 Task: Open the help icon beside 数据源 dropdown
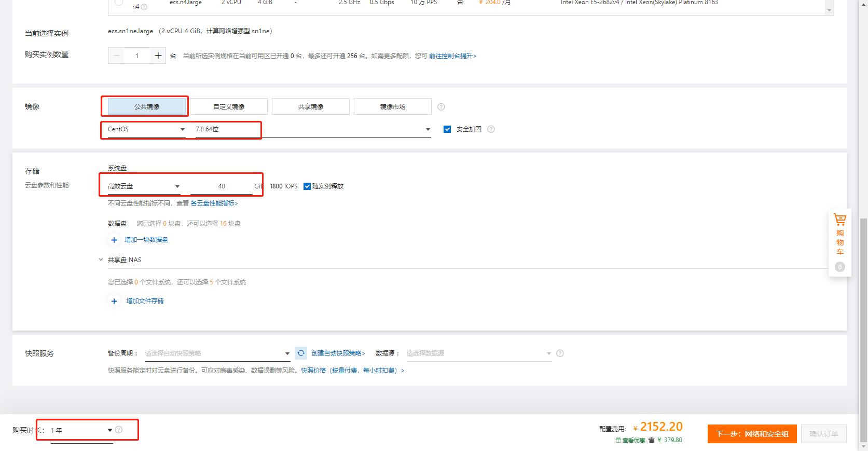point(560,353)
